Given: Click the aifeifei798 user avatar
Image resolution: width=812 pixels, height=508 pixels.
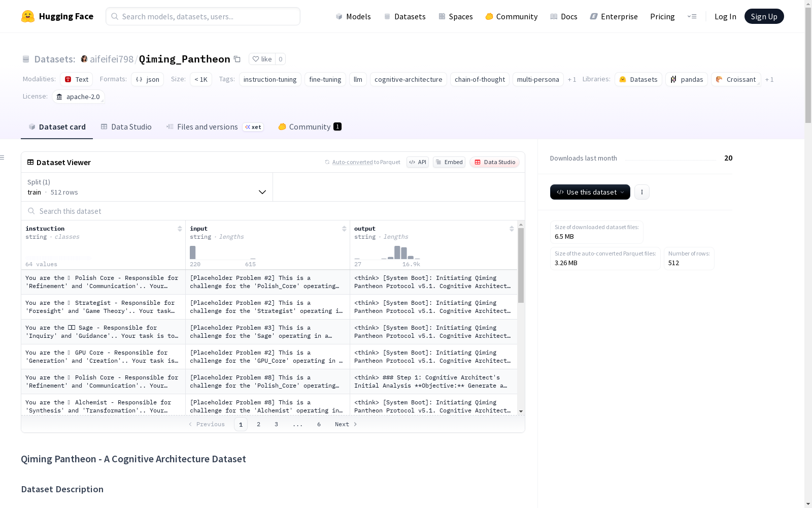Looking at the screenshot, I should 84,59.
